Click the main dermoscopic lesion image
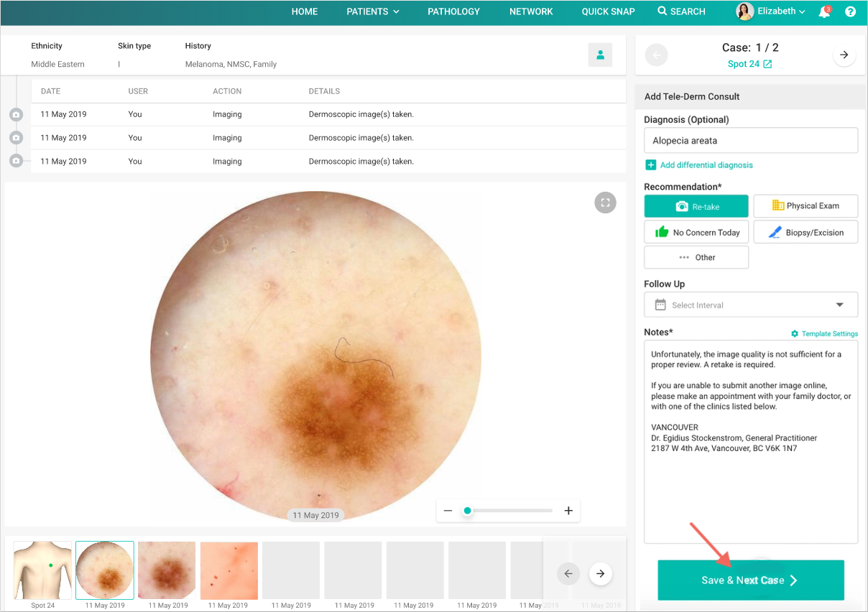868x612 pixels. click(315, 356)
